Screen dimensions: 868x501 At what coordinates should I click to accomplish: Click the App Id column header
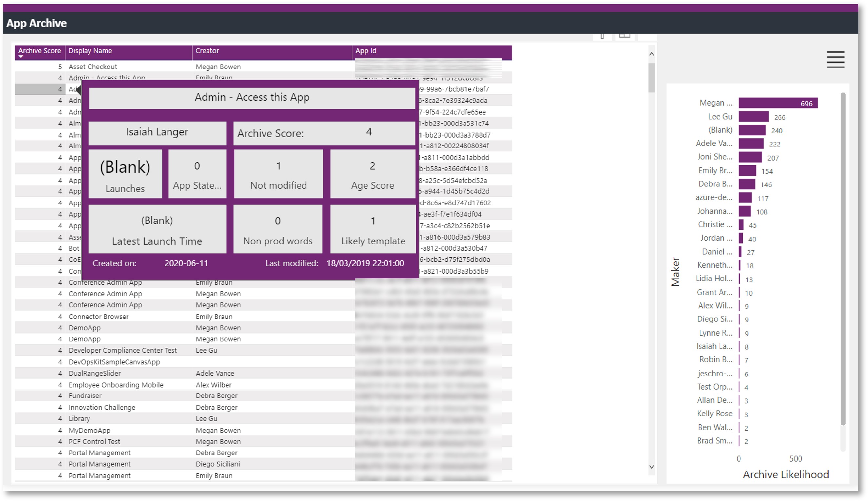(x=366, y=50)
